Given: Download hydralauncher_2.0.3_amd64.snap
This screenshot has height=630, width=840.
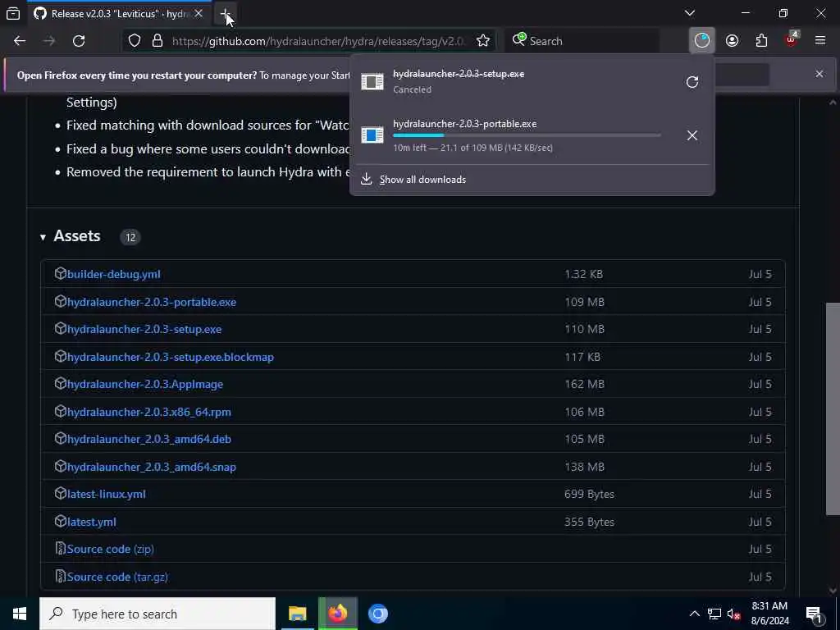Looking at the screenshot, I should coord(152,467).
